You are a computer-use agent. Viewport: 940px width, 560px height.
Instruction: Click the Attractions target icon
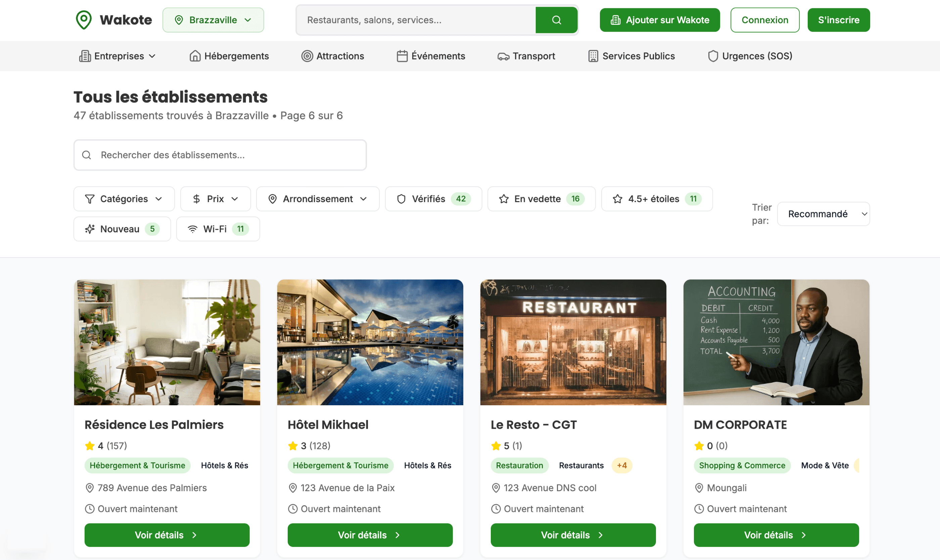307,56
